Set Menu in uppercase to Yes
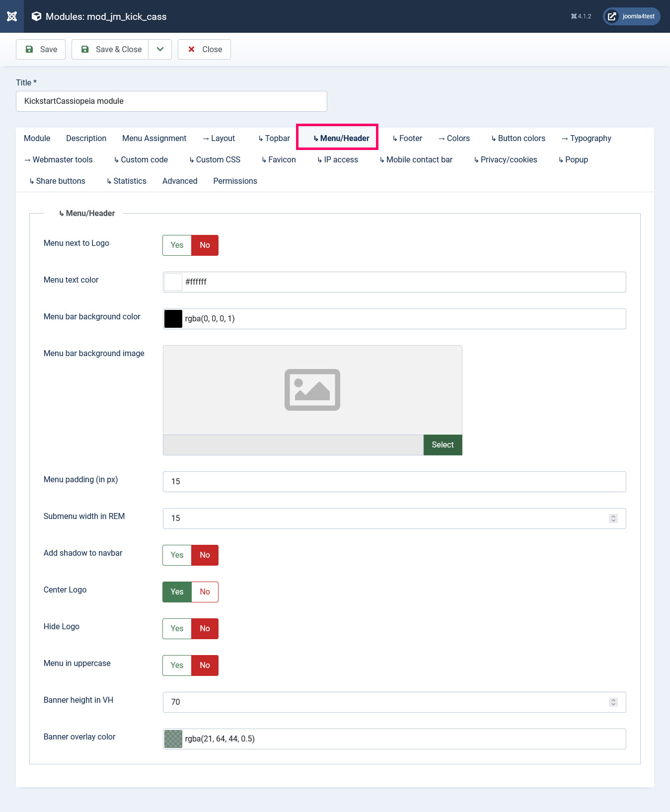The height and width of the screenshot is (812, 670). click(x=177, y=665)
